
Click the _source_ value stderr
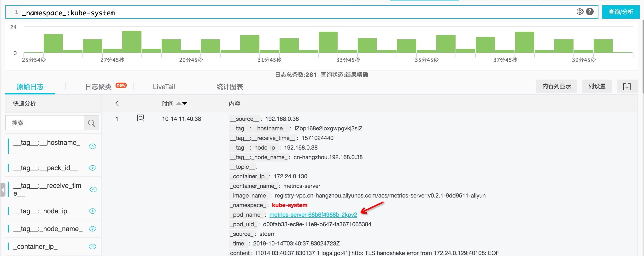pyautogui.click(x=267, y=234)
